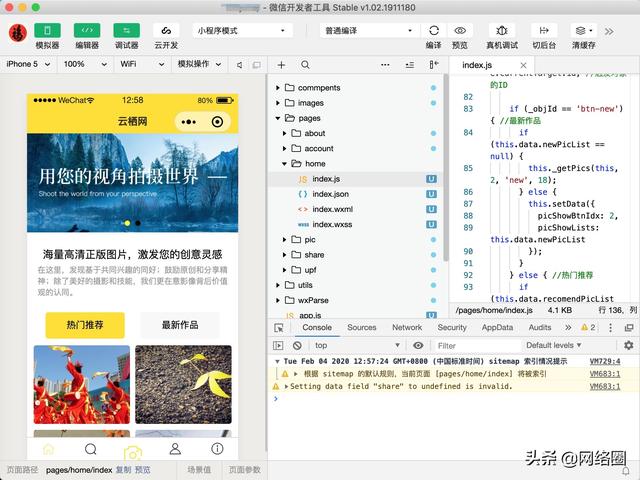Screen dimensions: 640x480
Task: Add new file with plus icon
Action: click(281, 65)
